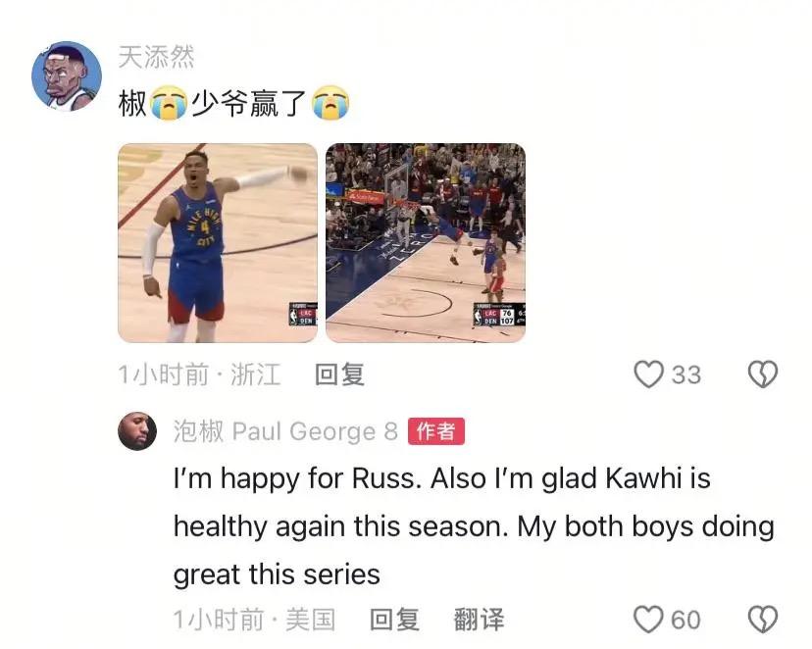View the dunk scoreboard image LAC 76
The width and height of the screenshot is (812, 649).
pyautogui.click(x=426, y=243)
